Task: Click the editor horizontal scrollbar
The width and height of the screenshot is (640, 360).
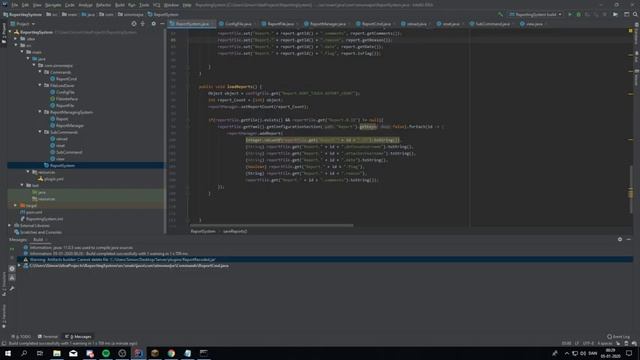Action: point(271,225)
